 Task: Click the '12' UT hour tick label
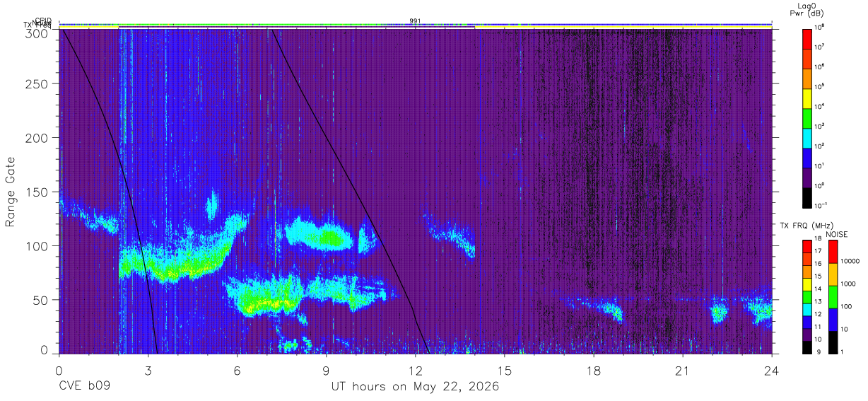click(x=416, y=370)
